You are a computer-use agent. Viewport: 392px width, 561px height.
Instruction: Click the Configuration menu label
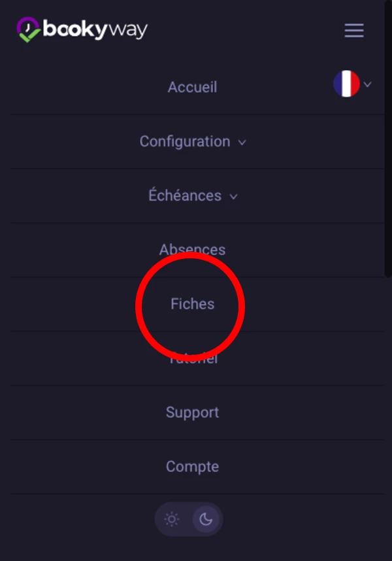(184, 142)
